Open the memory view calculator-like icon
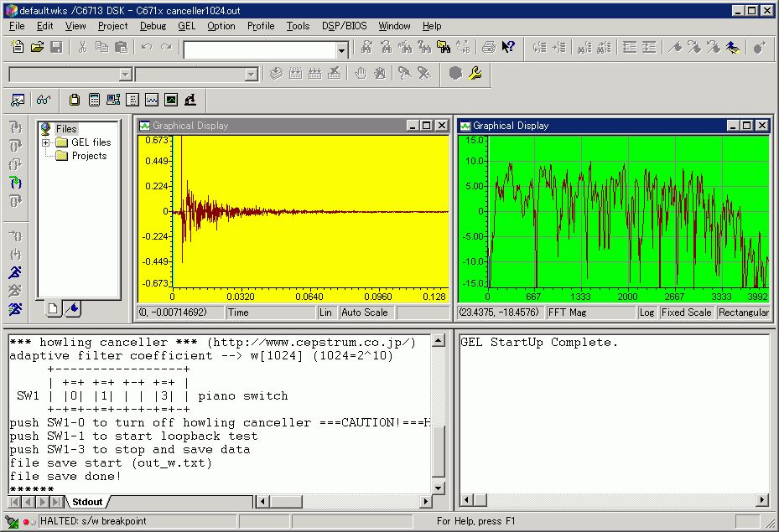 94,101
